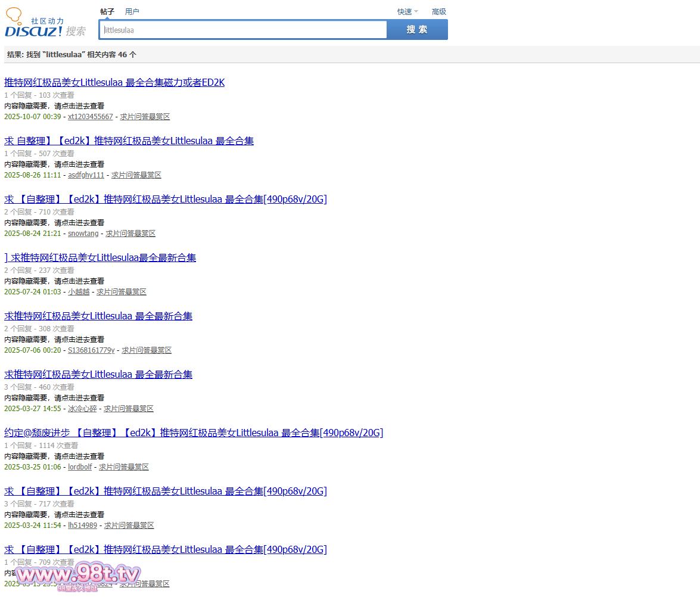Focus the search keyword input field
Viewport: 700px width, 597px height.
(244, 30)
